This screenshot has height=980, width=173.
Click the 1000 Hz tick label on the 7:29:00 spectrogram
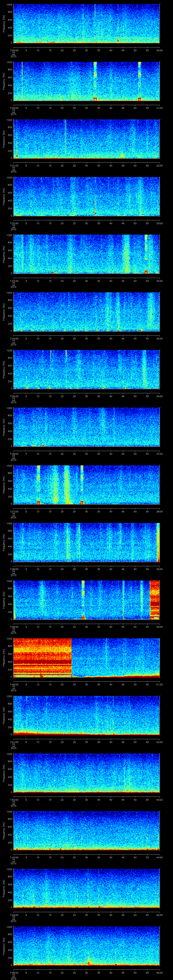click(9, 5)
